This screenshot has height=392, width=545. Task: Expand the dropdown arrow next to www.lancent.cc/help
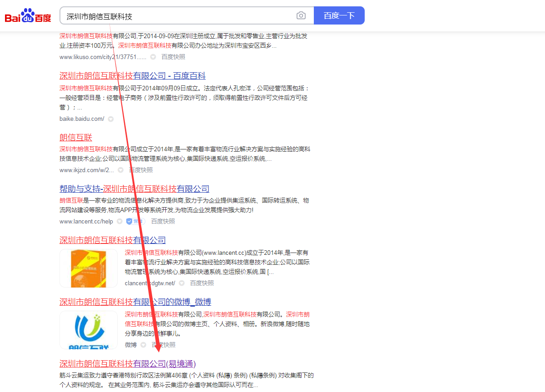pyautogui.click(x=119, y=221)
